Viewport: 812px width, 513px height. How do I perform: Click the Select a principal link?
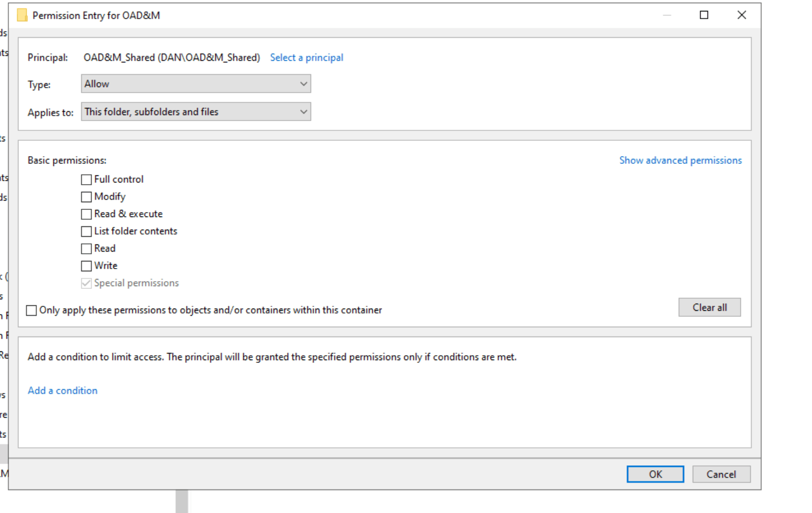point(306,58)
